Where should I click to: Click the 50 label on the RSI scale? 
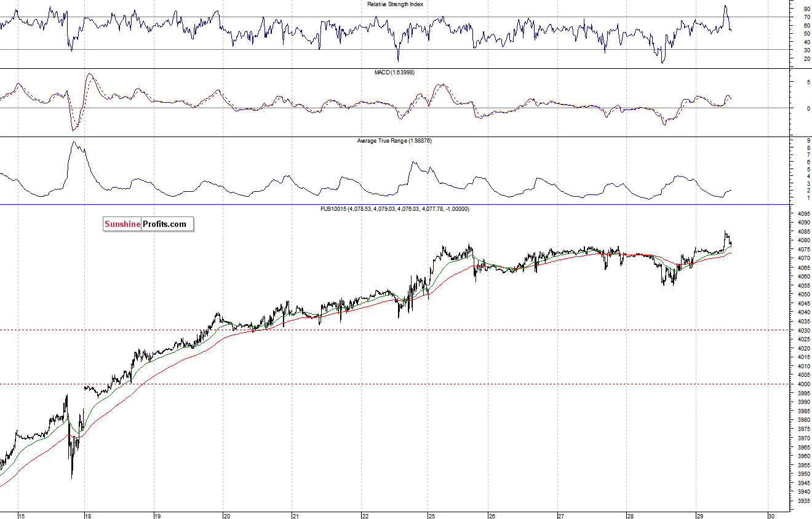[x=806, y=34]
